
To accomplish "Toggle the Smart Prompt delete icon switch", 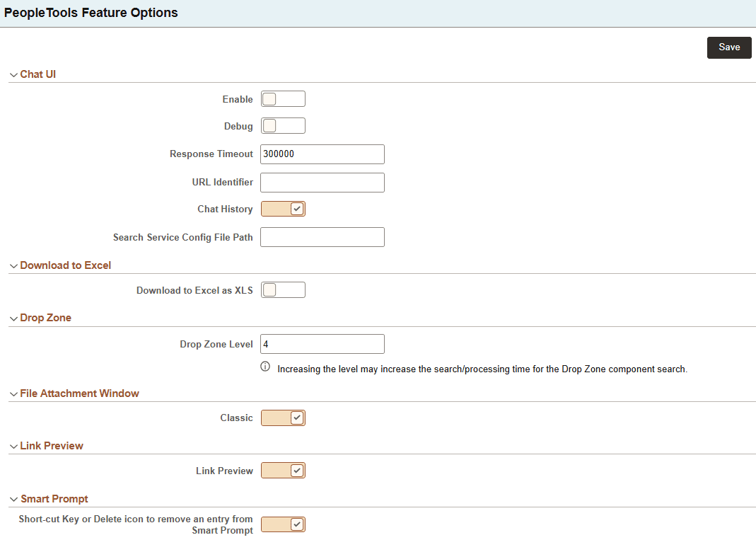I will [x=283, y=524].
